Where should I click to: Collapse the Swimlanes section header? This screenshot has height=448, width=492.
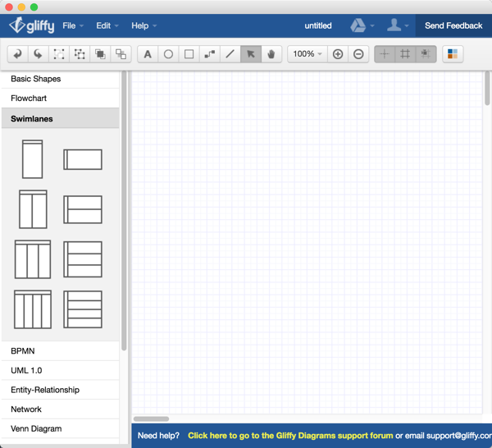coord(60,119)
